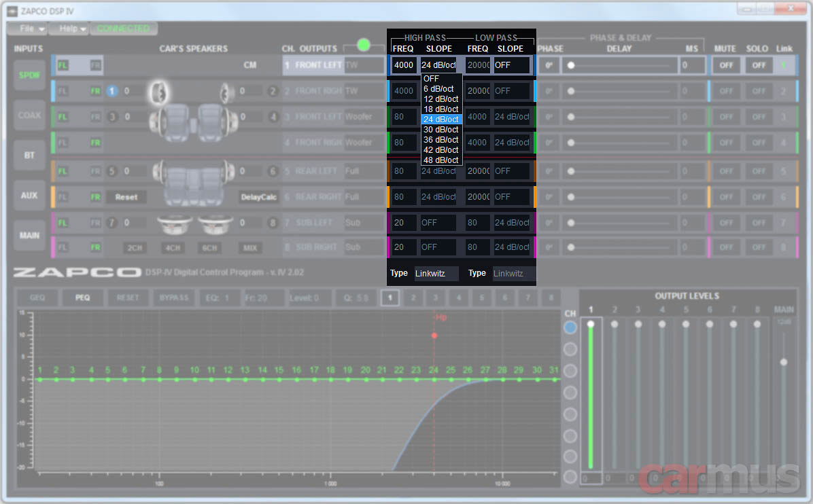Select the AUX input
The width and height of the screenshot is (813, 504).
pyautogui.click(x=29, y=195)
